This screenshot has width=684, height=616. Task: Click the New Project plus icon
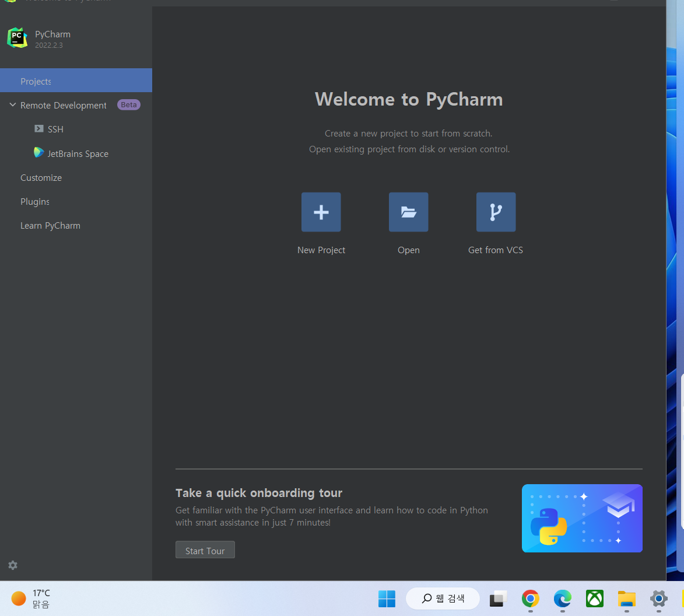pyautogui.click(x=321, y=212)
